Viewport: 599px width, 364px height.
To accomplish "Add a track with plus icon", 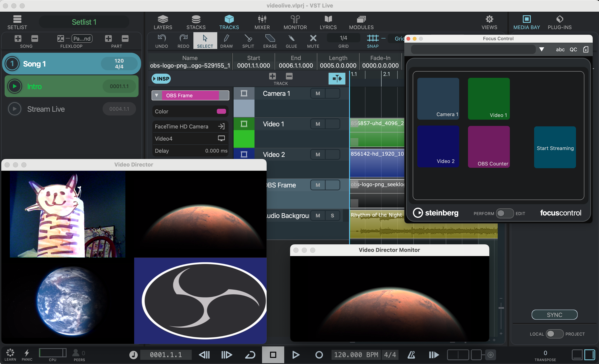I will pyautogui.click(x=273, y=76).
